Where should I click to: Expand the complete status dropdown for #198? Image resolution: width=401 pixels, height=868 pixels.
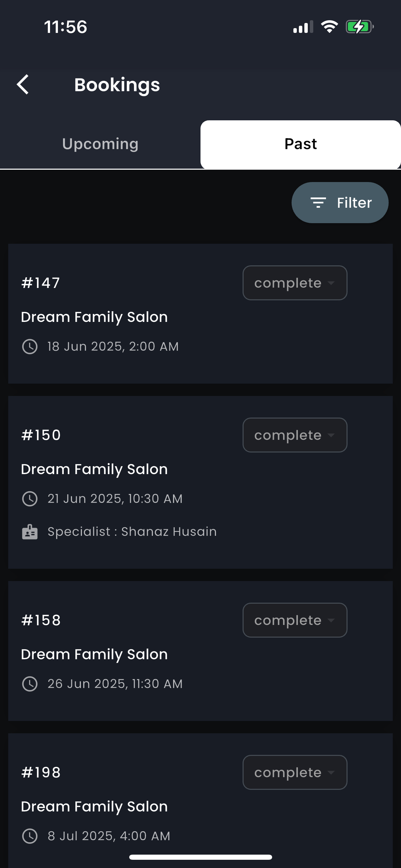coord(295,772)
